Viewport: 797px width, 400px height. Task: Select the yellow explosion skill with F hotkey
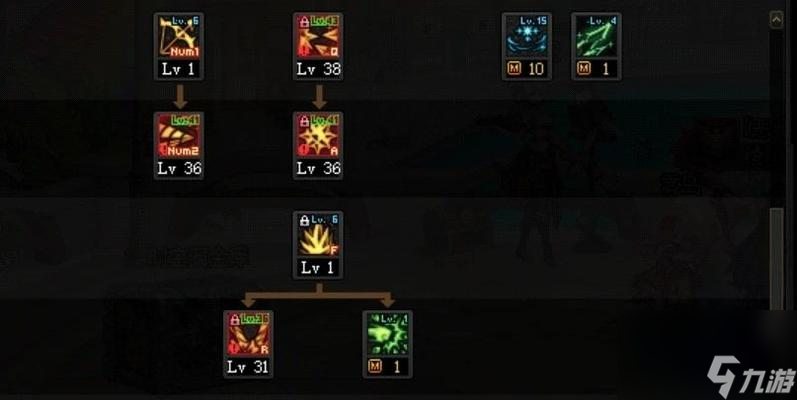coord(318,235)
